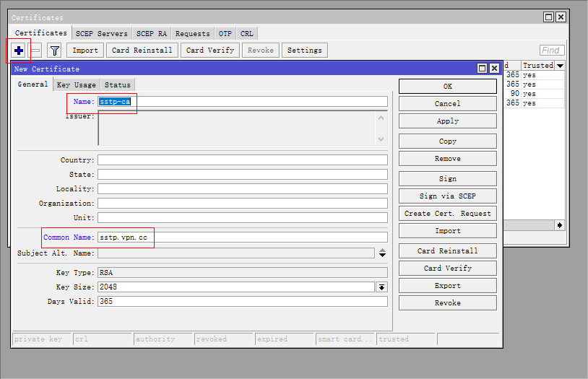Open Settings in the Certificates toolbar
This screenshot has height=379, width=588.
click(x=304, y=51)
